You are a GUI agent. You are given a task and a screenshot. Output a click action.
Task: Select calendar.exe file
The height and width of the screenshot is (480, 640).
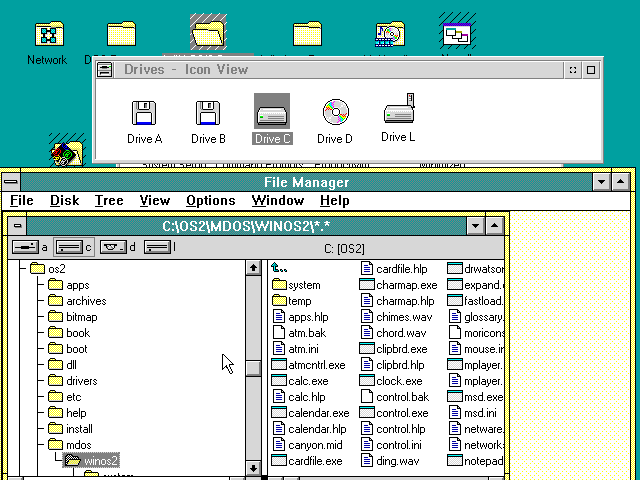[x=310, y=413]
